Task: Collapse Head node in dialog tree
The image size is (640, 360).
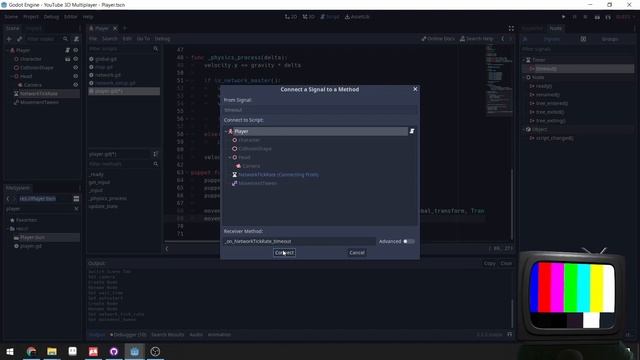Action: 230,157
